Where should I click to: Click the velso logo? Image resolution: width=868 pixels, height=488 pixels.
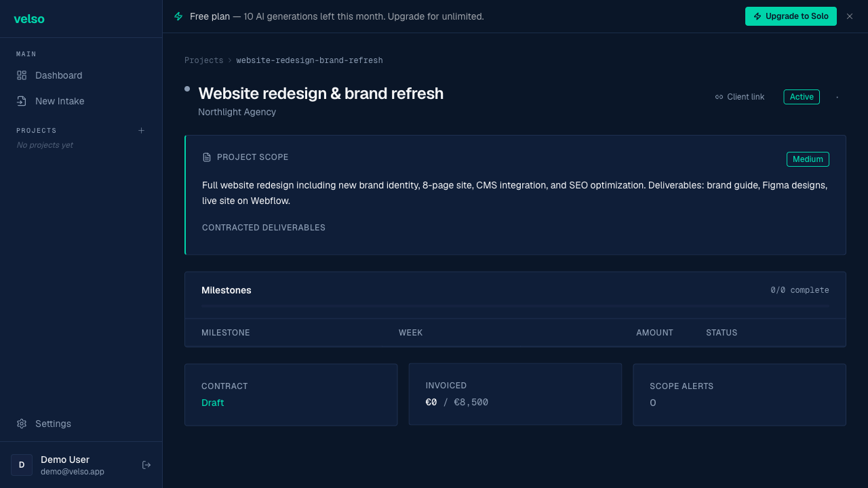[x=29, y=19]
